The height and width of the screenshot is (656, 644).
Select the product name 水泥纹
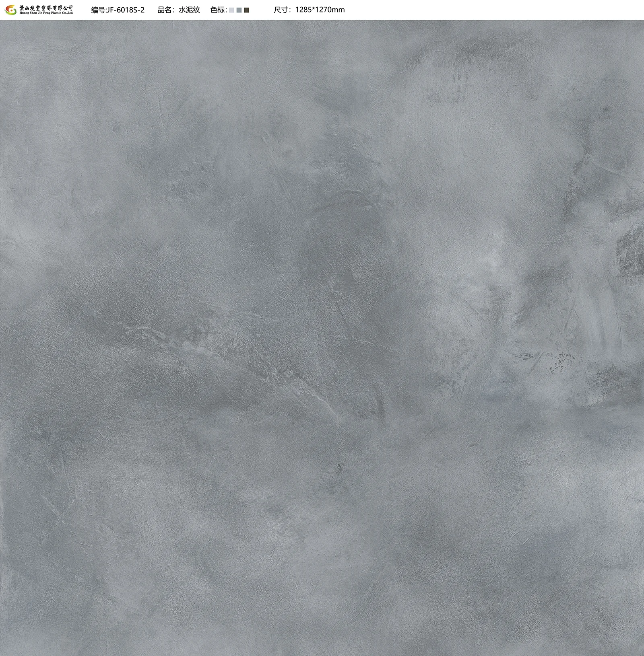(189, 10)
